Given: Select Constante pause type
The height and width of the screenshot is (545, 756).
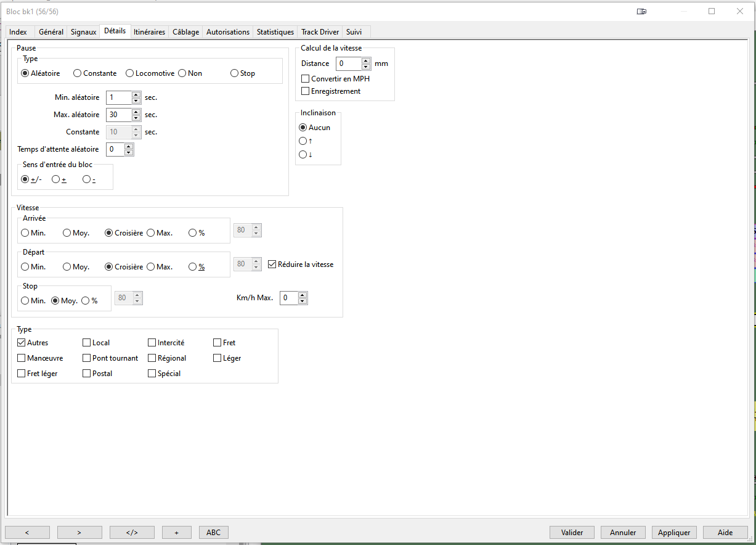Looking at the screenshot, I should click(77, 73).
